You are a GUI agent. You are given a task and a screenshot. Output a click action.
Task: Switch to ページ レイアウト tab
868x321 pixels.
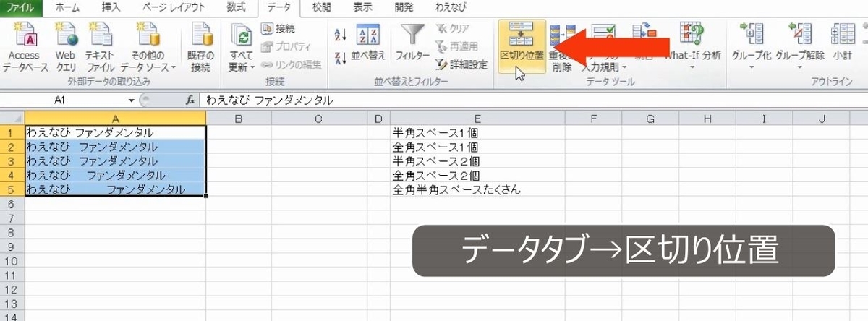173,7
